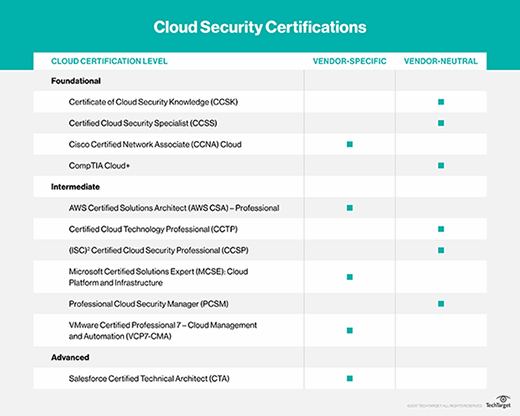Click the vendor-neutral square marker for PCSM

[441, 304]
